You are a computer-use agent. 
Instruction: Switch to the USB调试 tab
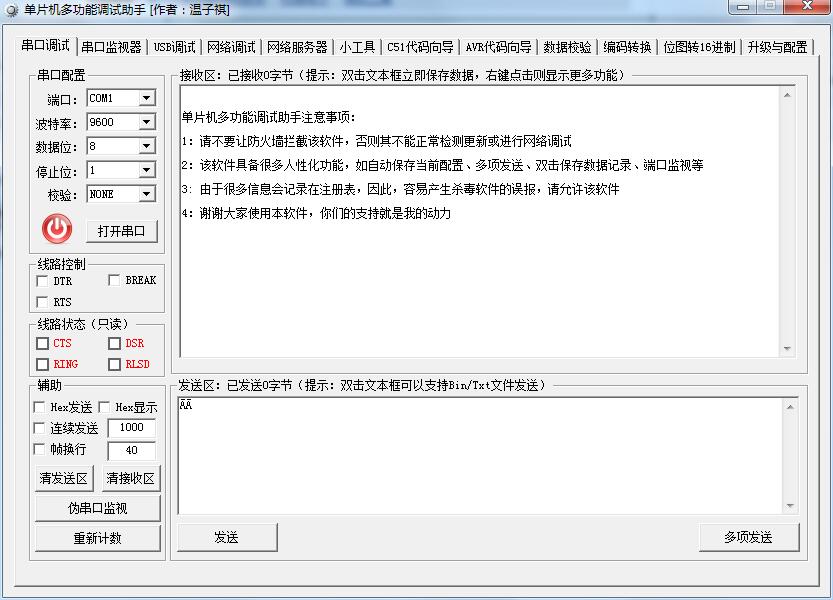(175, 47)
